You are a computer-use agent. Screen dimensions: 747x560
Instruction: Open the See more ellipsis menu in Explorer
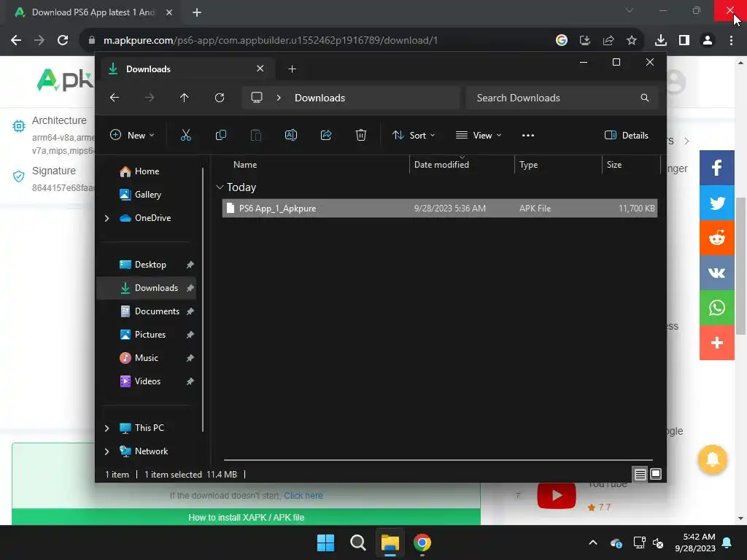coord(528,135)
